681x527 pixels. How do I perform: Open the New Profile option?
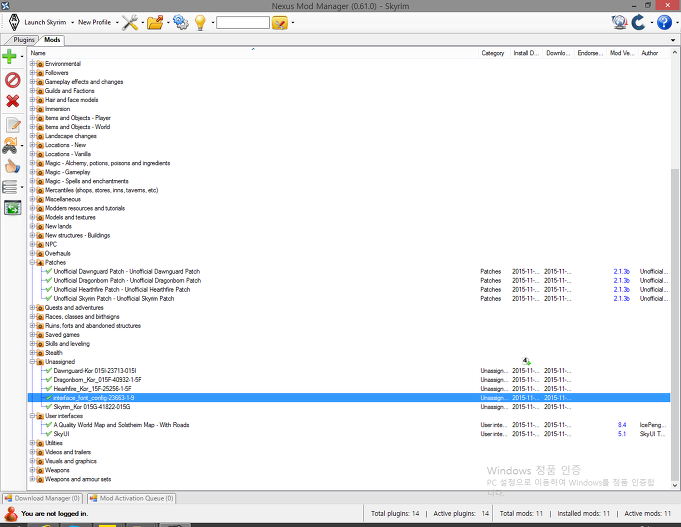pos(94,22)
